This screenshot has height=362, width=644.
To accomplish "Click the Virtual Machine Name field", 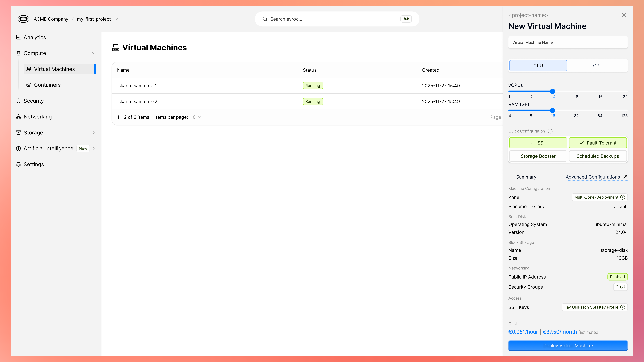I will [568, 42].
